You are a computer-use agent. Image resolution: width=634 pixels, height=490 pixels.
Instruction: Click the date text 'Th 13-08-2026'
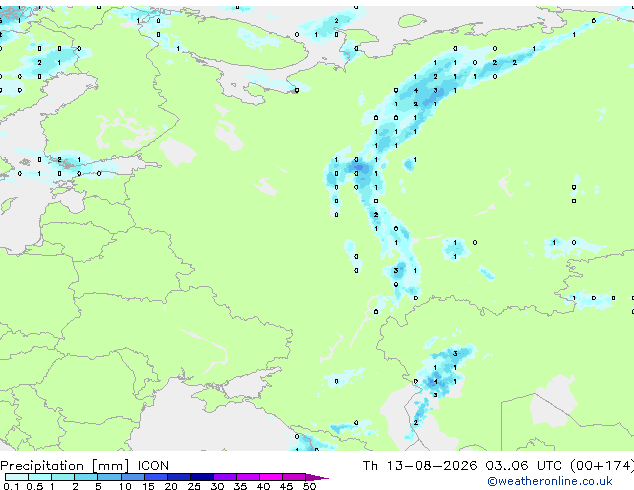(420, 466)
